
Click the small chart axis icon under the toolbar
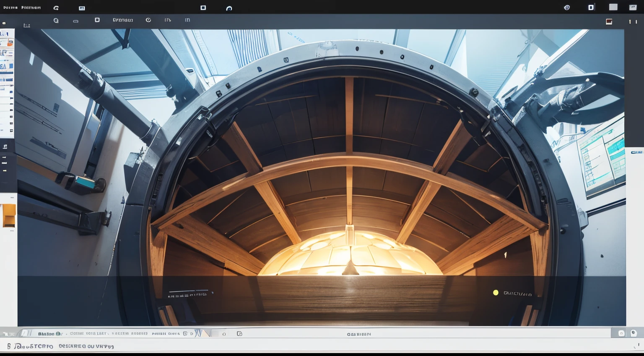click(x=27, y=26)
